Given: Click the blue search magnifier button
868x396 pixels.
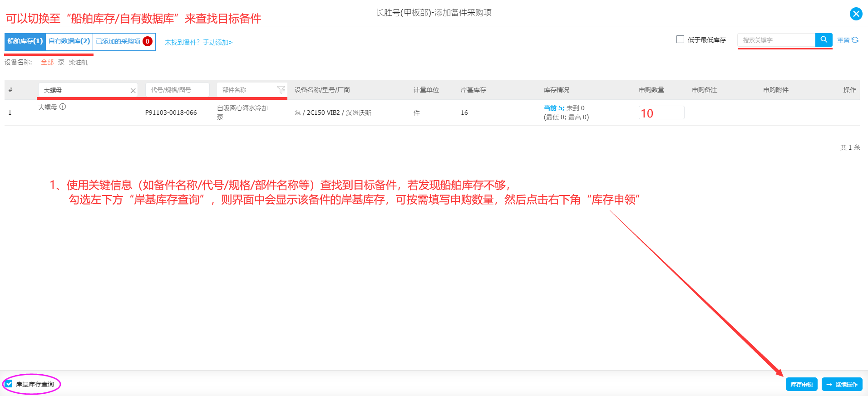Looking at the screenshot, I should pyautogui.click(x=824, y=40).
